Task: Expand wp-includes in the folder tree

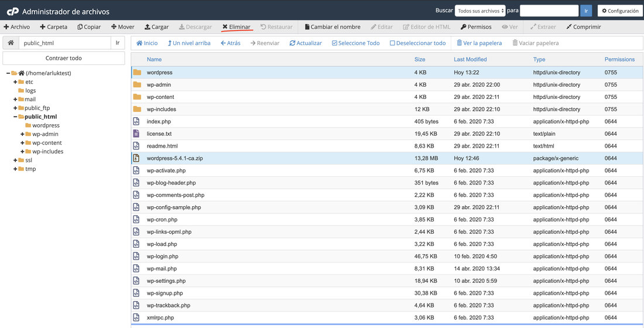Action: [x=23, y=151]
